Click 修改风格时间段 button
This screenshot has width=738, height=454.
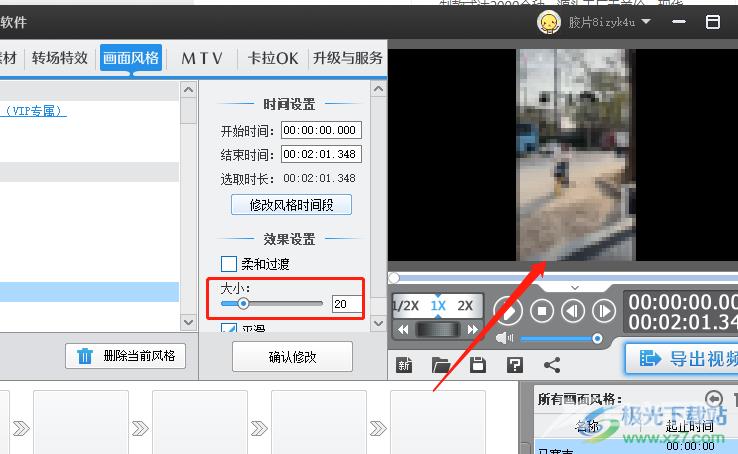(x=291, y=205)
